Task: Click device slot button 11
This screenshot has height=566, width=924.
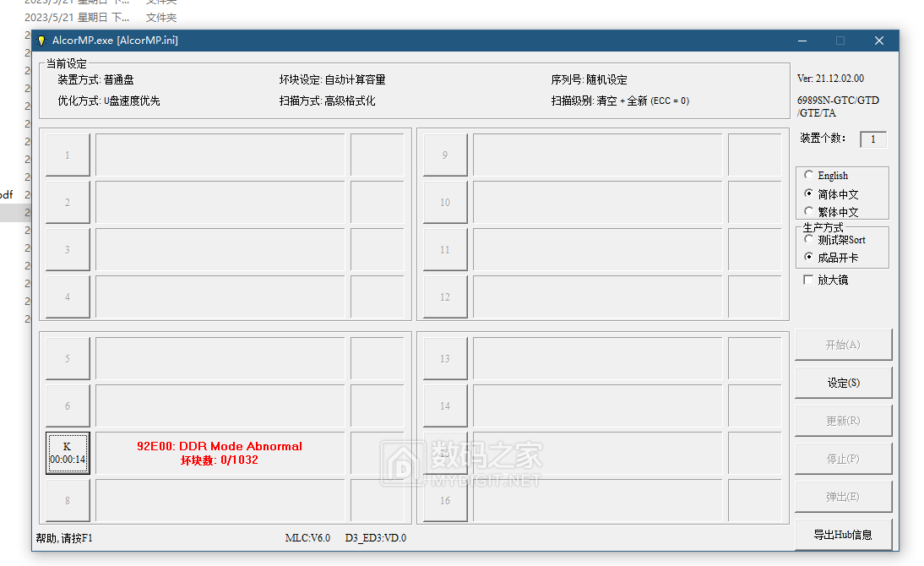Action: (x=445, y=249)
